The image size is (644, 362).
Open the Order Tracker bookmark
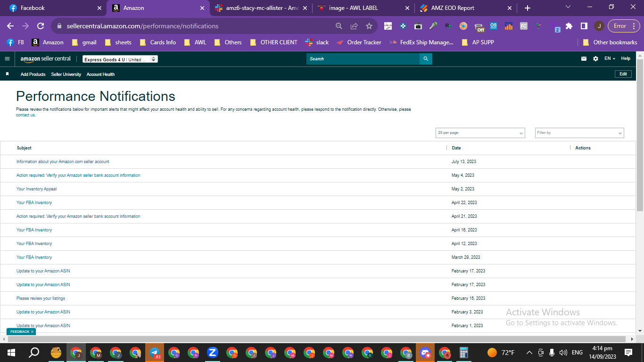coord(359,42)
